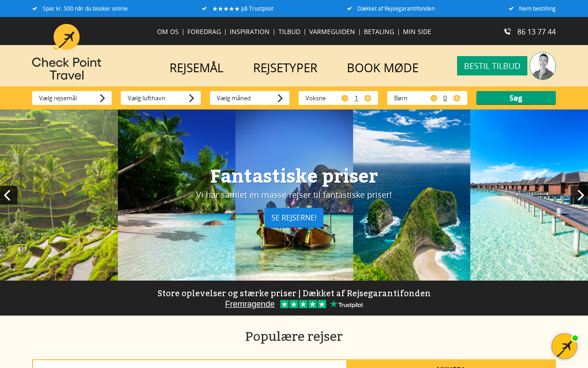Advance carousel with right arrow
Image resolution: width=588 pixels, height=368 pixels.
coord(579,195)
